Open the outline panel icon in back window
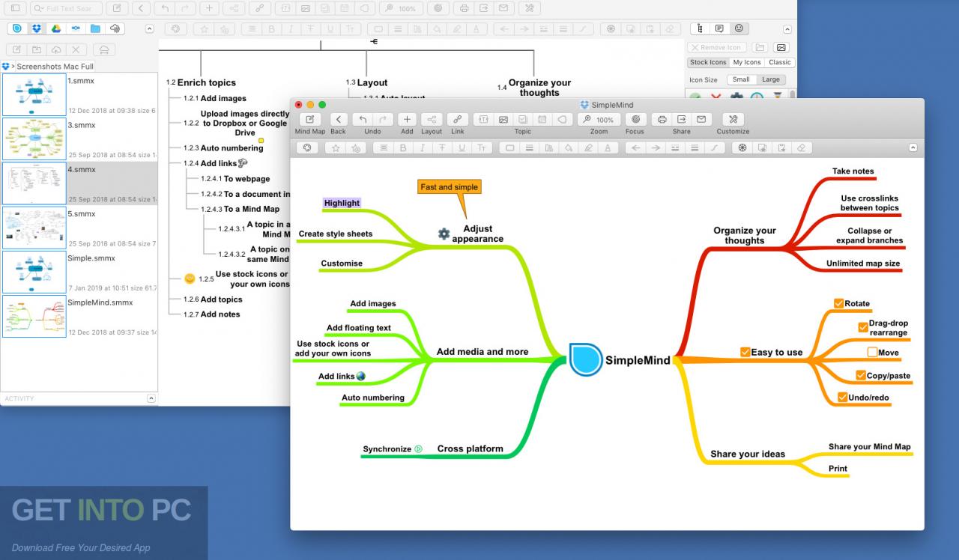This screenshot has height=560, width=959. click(x=700, y=28)
